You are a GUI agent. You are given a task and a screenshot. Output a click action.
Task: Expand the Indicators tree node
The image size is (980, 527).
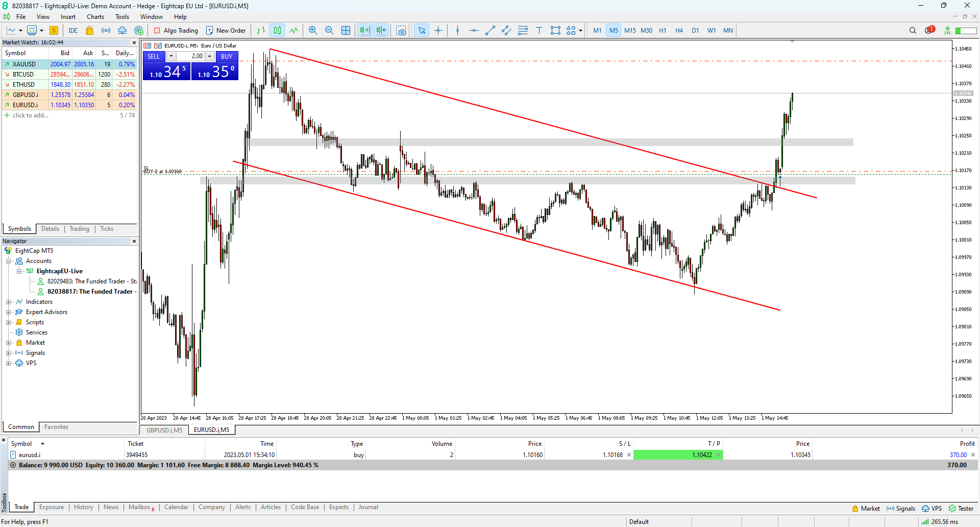[x=9, y=302]
